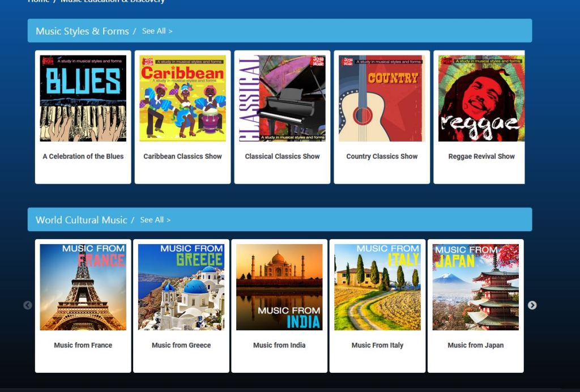Open the Music from Japan pagoda image
This screenshot has height=392, width=580.
(475, 287)
